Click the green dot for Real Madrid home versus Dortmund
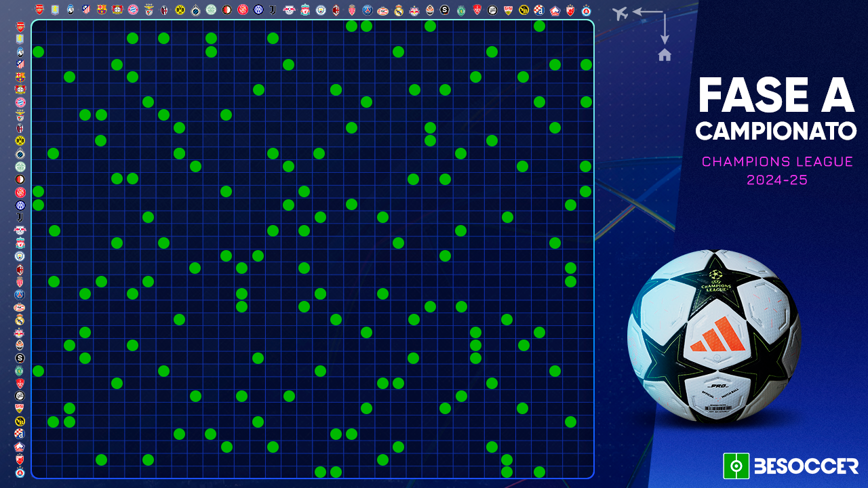This screenshot has width=868, height=488. tap(180, 319)
